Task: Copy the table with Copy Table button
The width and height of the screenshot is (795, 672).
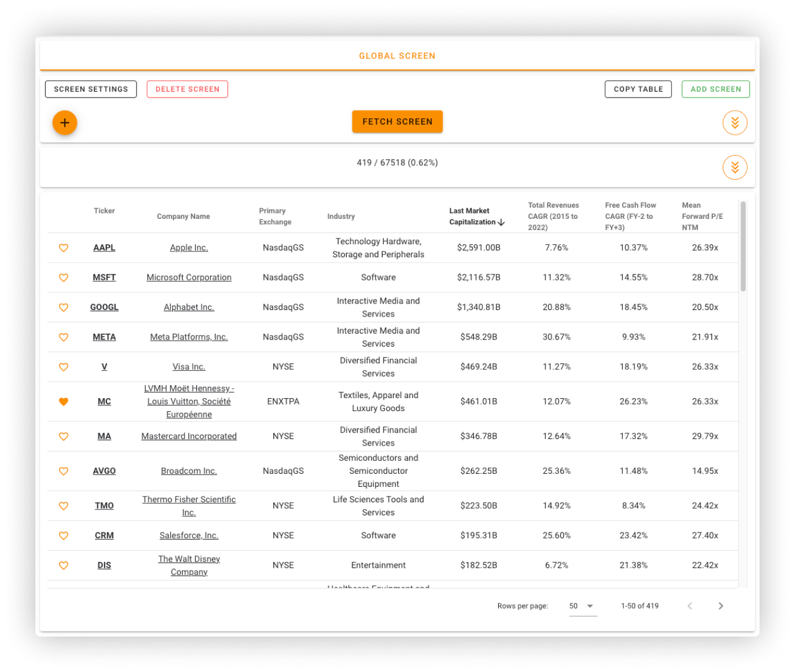Action: pos(638,89)
